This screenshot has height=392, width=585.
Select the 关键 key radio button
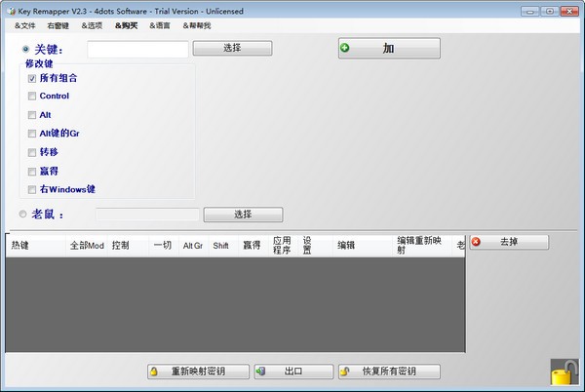pyautogui.click(x=25, y=48)
